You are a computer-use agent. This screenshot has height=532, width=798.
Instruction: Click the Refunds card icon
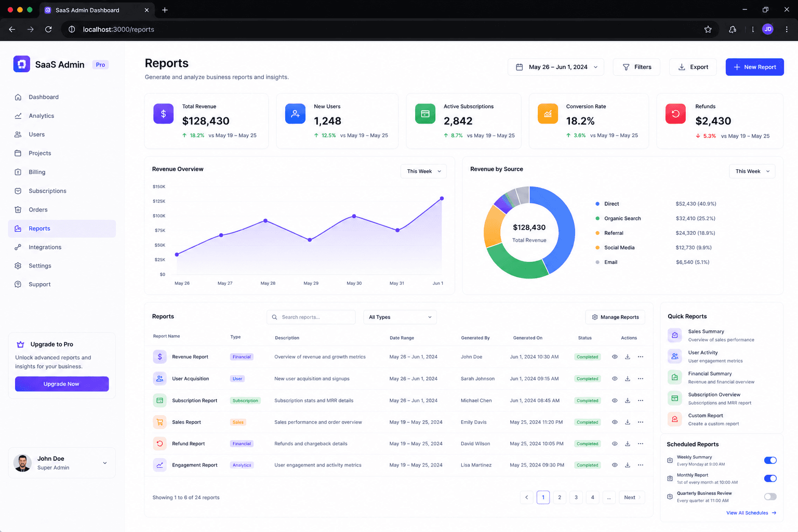675,113
